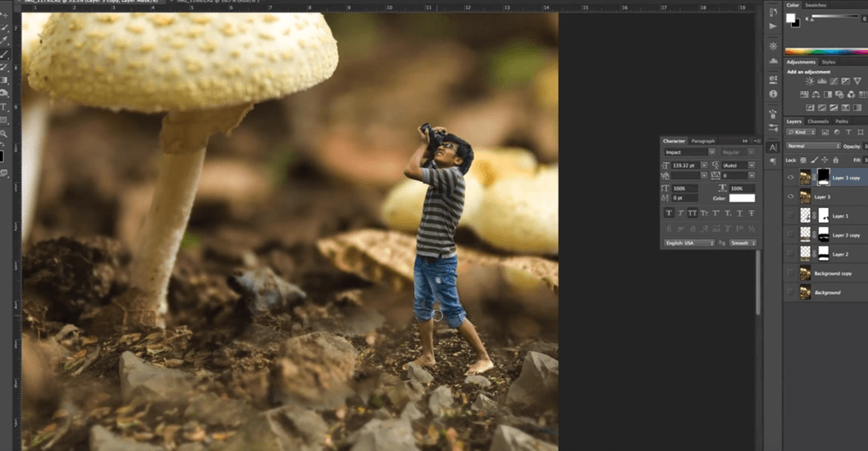Open the Info panel icon in the dock
This screenshot has height=451, width=868.
click(x=773, y=94)
